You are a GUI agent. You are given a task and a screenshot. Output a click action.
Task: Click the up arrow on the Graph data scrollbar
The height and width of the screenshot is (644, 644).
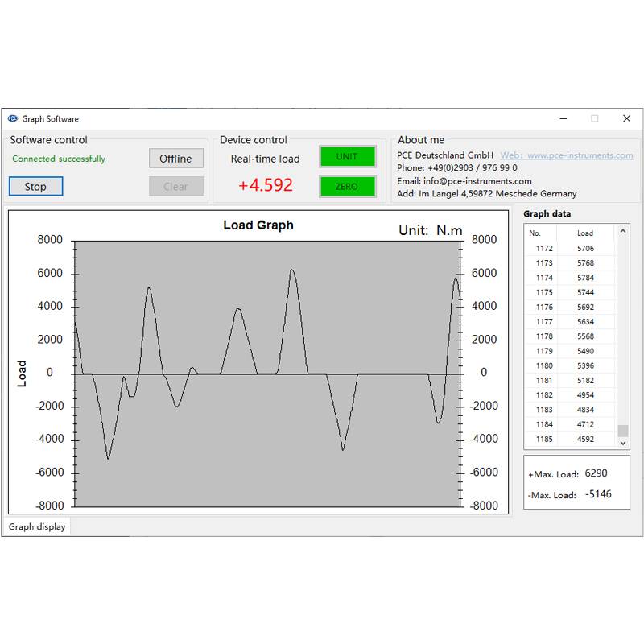click(x=622, y=233)
